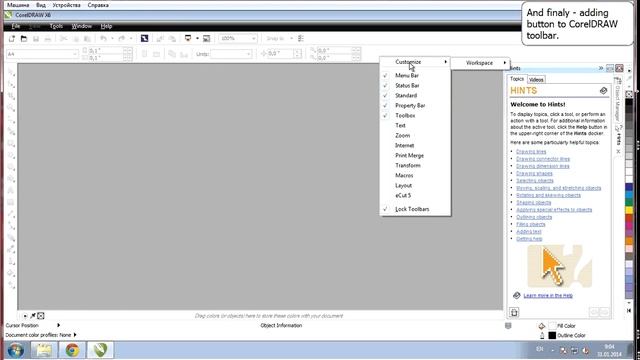This screenshot has width=640, height=360.
Task: Select the Text tool in toolbox
Action: tap(11, 191)
